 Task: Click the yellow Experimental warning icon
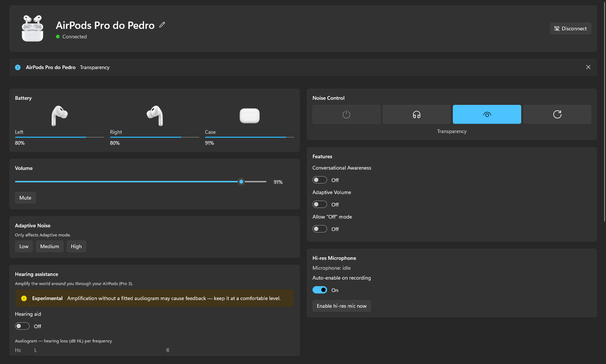point(24,298)
